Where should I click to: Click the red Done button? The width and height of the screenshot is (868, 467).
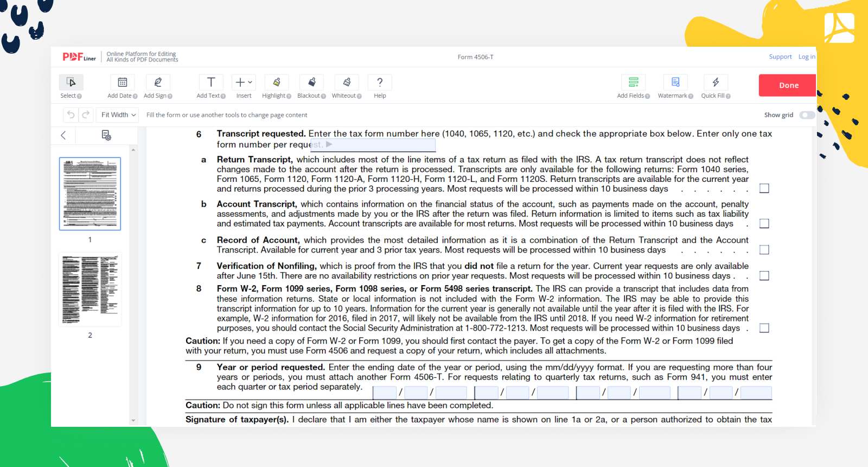point(787,85)
